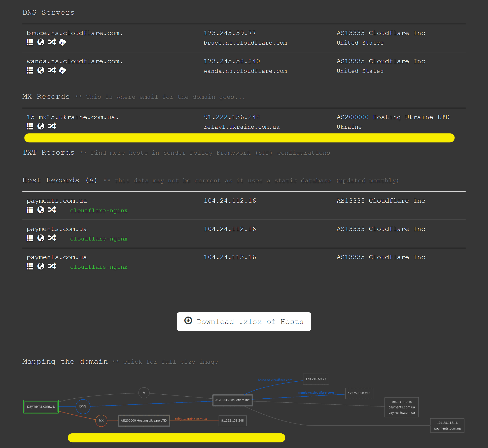Viewport: 488px width, 448px height.
Task: Click the IP 91.222.136.248 in MX records
Action: coord(232,117)
